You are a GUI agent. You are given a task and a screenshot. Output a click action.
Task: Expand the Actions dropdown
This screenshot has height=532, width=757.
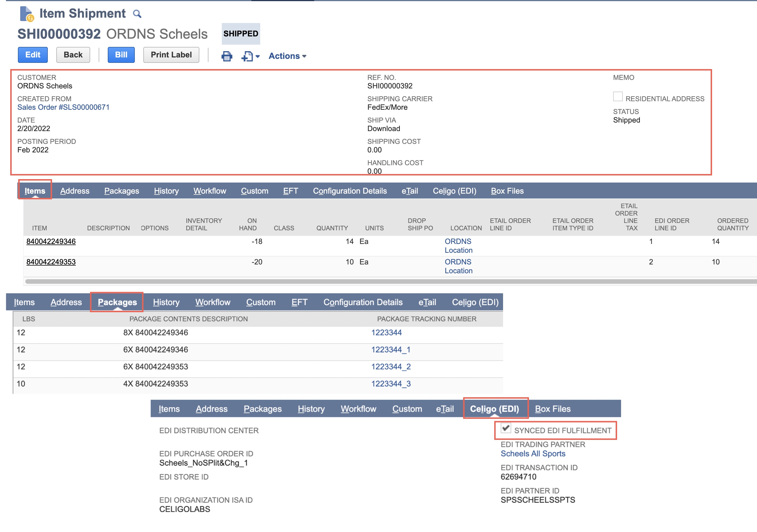coord(287,56)
